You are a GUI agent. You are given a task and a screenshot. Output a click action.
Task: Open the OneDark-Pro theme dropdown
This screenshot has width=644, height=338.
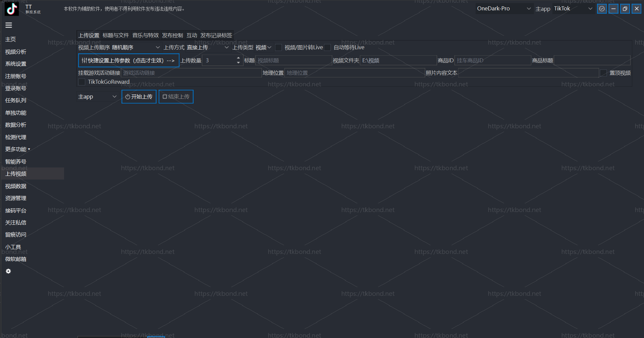tap(504, 9)
